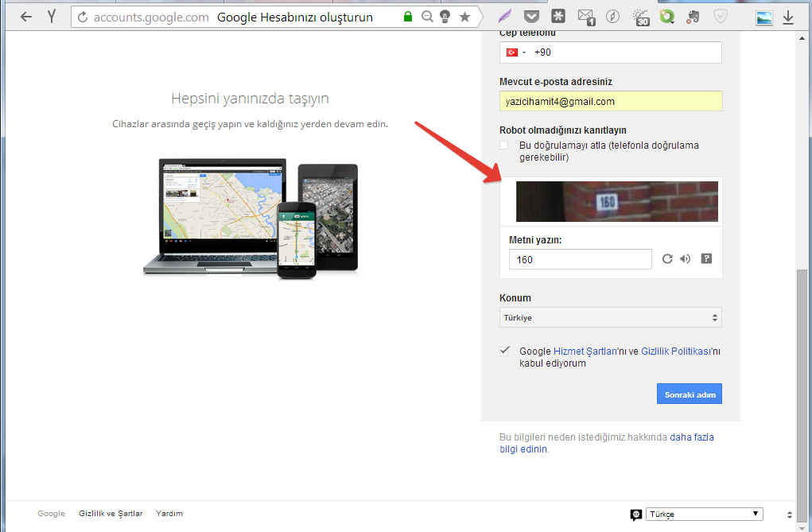
Task: Click the Pocket extension icon
Action: 532,17
